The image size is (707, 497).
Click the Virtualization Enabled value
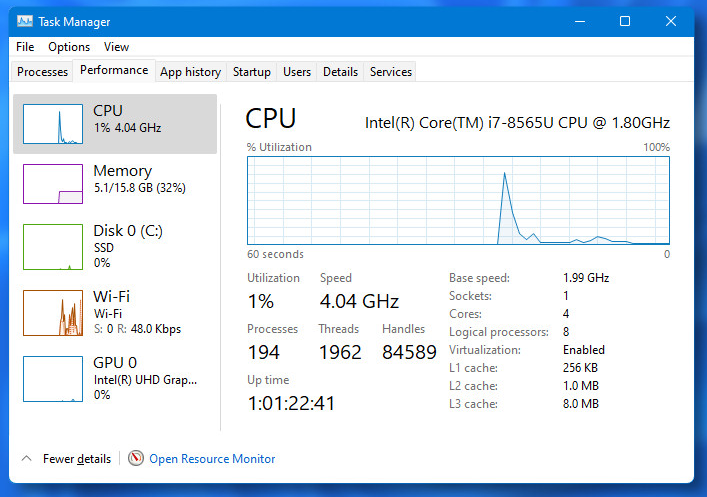(x=583, y=350)
